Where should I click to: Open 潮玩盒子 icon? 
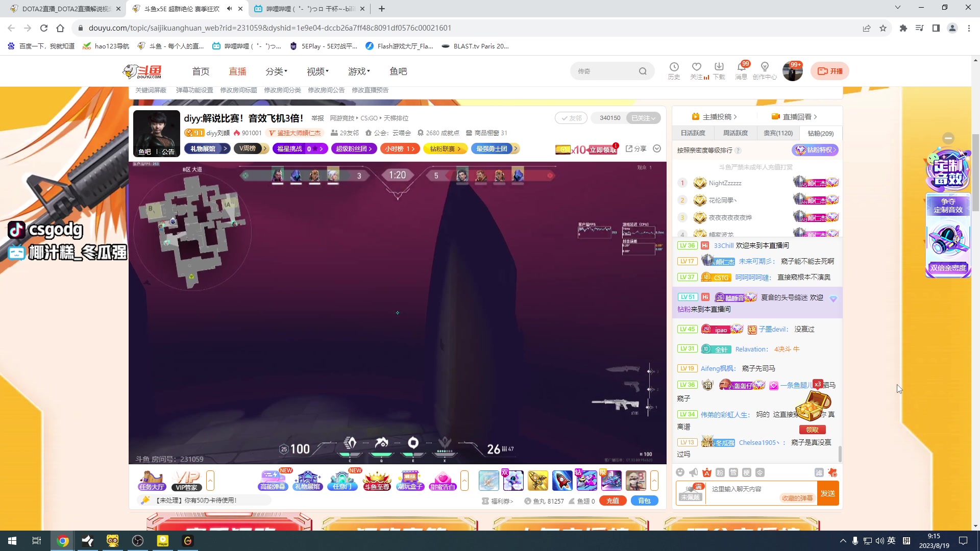pyautogui.click(x=410, y=481)
